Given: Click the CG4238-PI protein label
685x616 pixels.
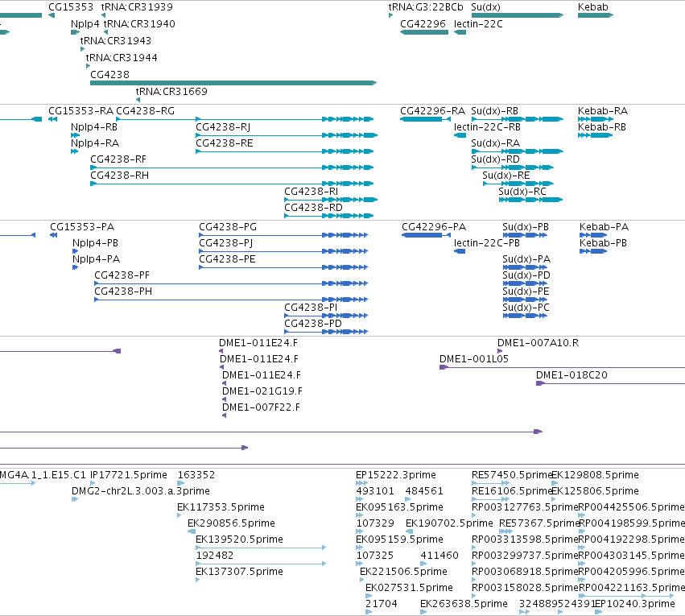Looking at the screenshot, I should 311,308.
